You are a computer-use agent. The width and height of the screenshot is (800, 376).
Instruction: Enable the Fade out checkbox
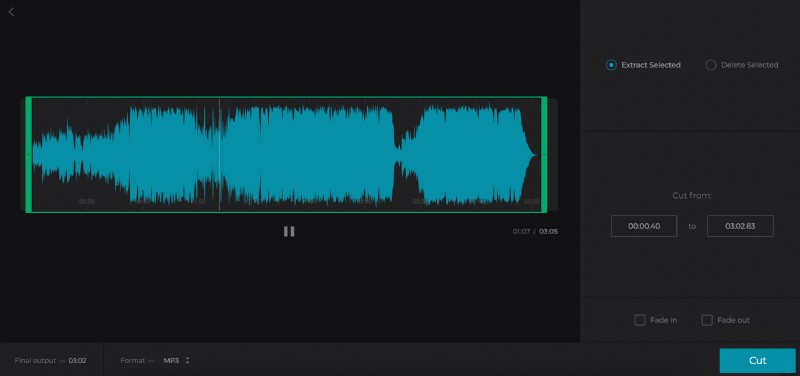pyautogui.click(x=707, y=320)
